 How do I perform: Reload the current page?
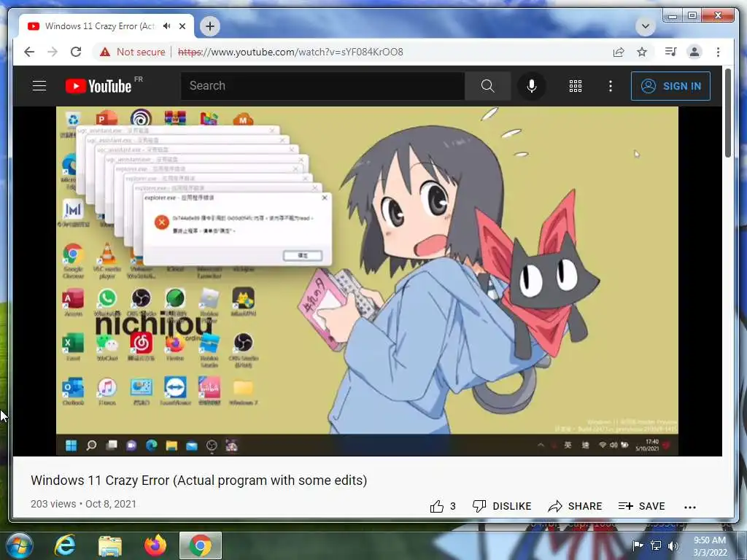click(x=76, y=52)
